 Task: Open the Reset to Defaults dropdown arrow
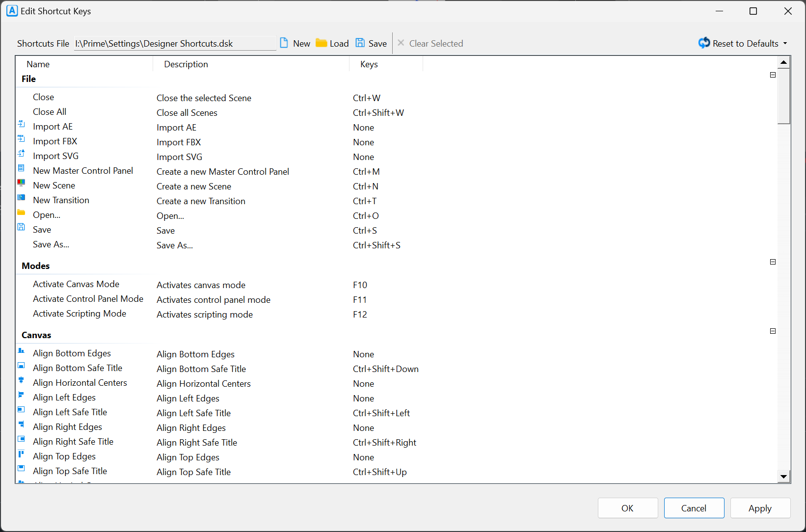click(785, 44)
